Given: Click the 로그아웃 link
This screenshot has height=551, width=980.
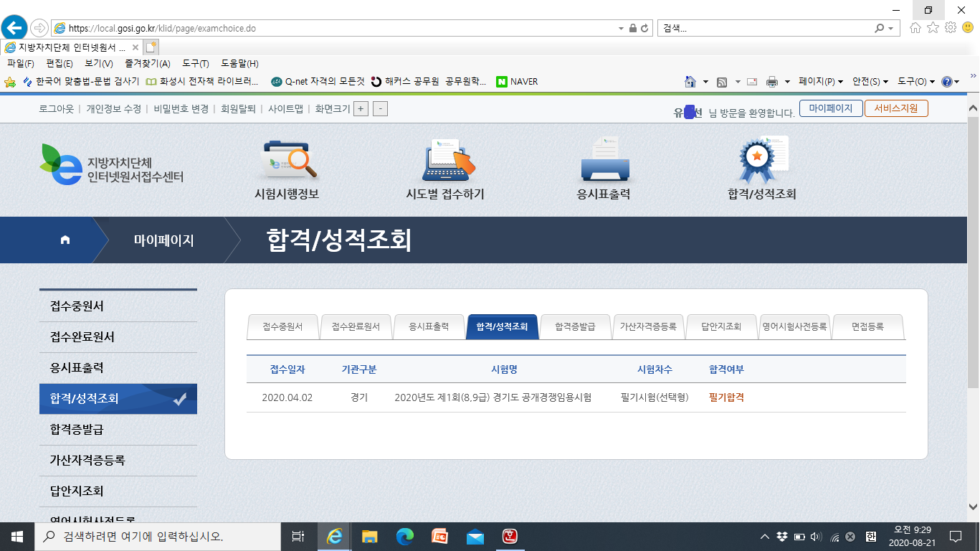Looking at the screenshot, I should click(x=57, y=109).
